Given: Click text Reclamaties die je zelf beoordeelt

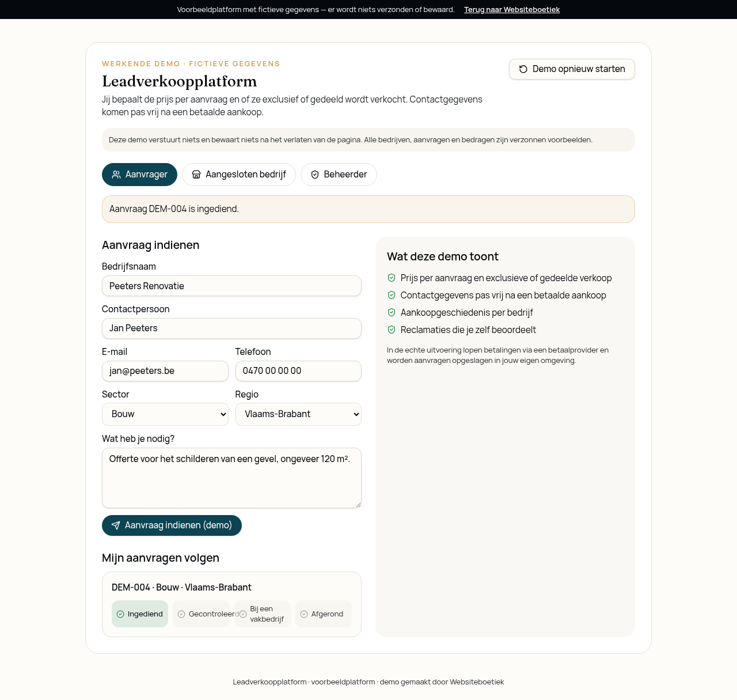Looking at the screenshot, I should click(x=468, y=330).
